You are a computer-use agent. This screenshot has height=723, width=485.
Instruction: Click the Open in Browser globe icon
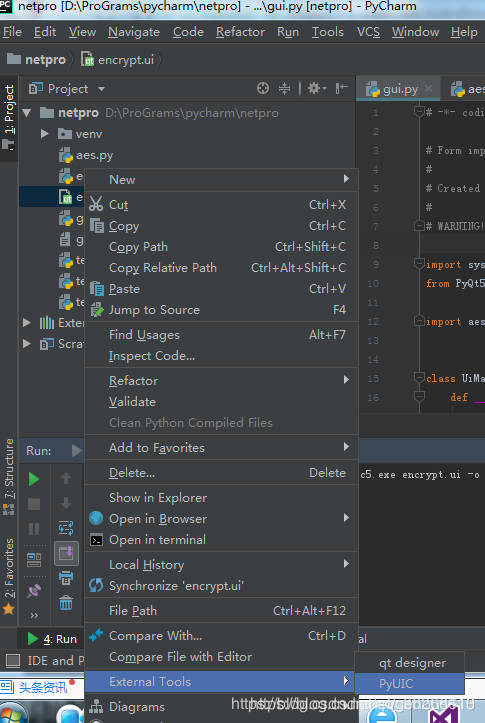point(96,519)
